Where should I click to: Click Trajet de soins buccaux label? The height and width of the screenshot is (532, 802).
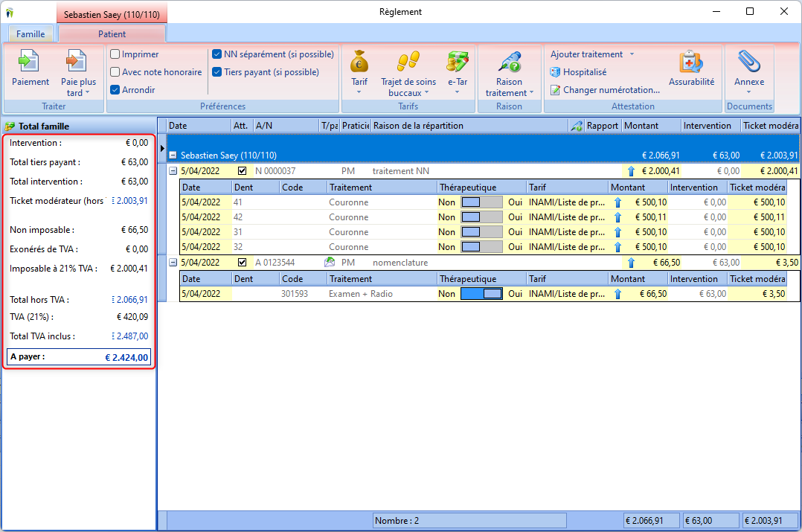click(408, 88)
